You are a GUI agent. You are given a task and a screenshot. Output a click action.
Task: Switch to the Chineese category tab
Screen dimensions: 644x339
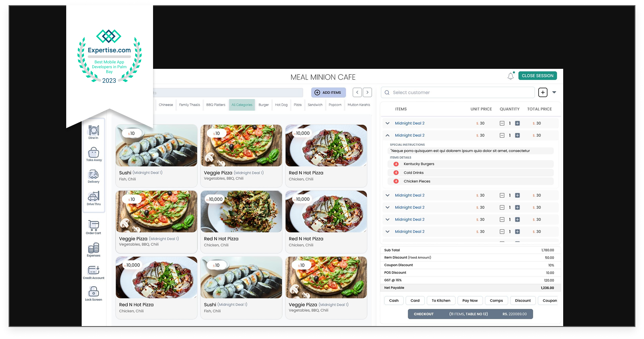tap(166, 105)
